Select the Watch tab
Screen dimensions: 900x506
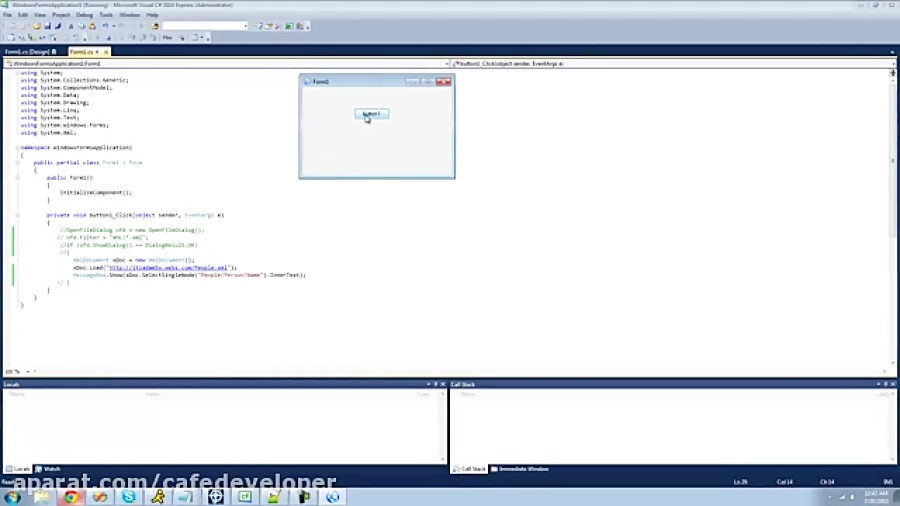click(48, 469)
